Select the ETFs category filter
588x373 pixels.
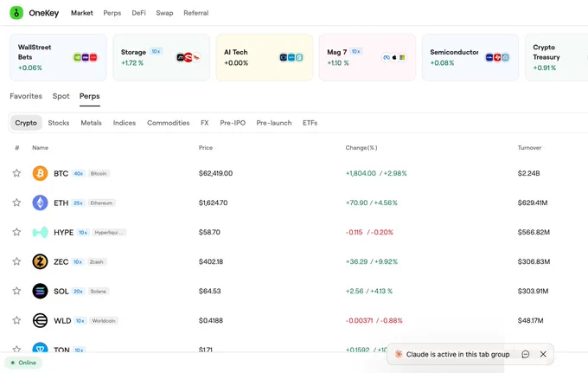click(x=310, y=123)
